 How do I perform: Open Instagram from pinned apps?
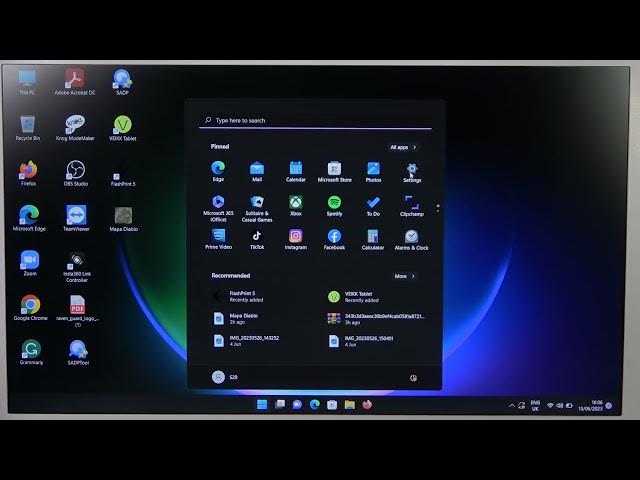tap(296, 238)
